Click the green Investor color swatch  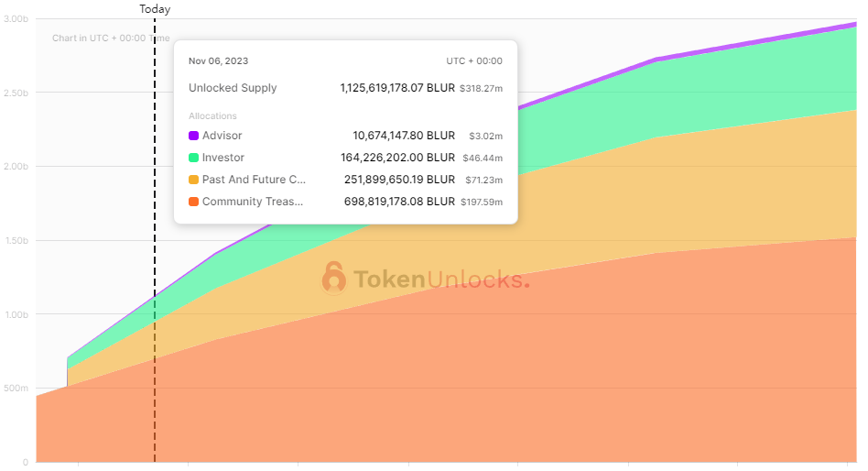pos(193,159)
